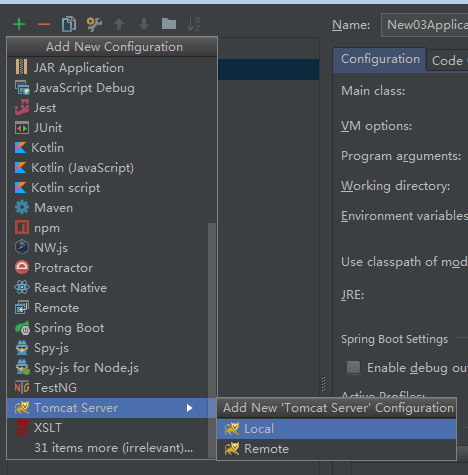Choose Spy-js configuration type

coord(108,348)
